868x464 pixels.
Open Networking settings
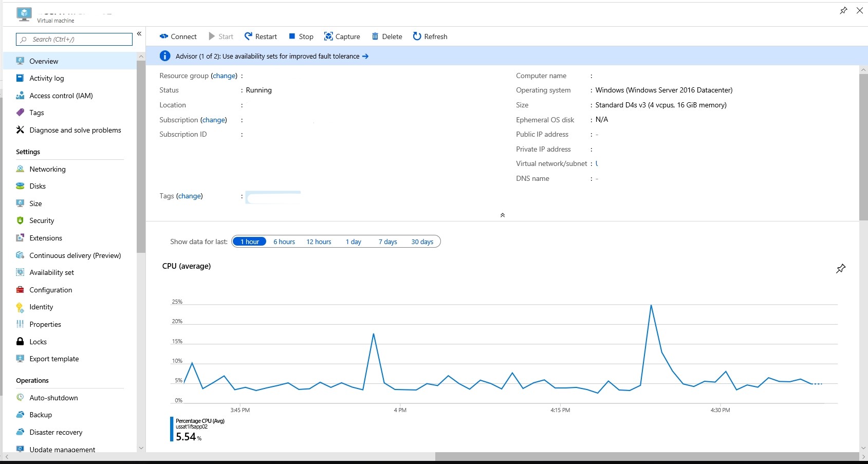pos(47,169)
